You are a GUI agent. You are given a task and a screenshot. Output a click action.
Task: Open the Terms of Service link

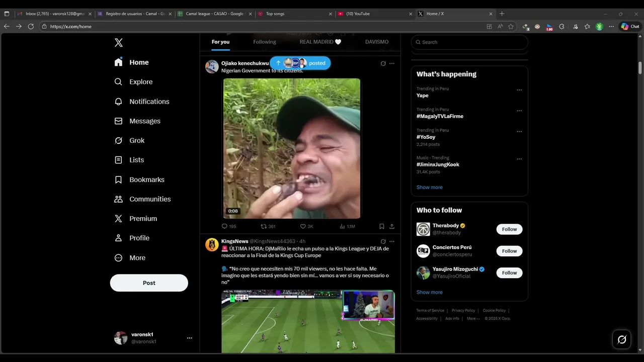(x=430, y=311)
